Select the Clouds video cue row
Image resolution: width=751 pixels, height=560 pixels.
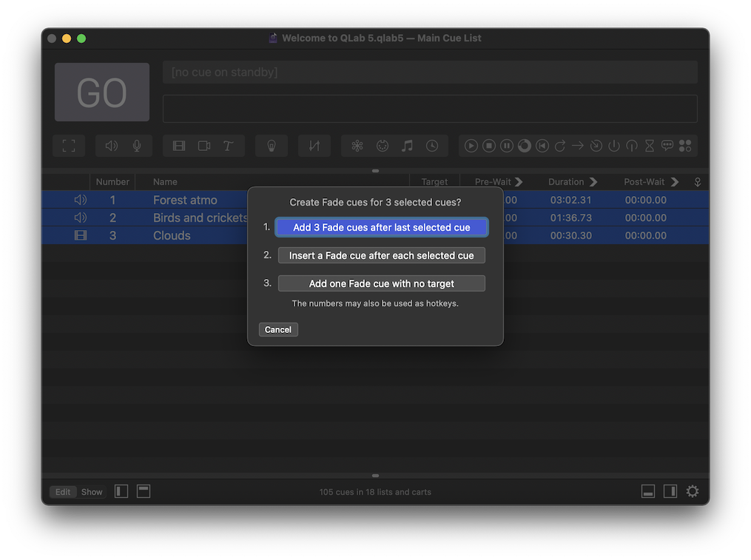tap(172, 235)
